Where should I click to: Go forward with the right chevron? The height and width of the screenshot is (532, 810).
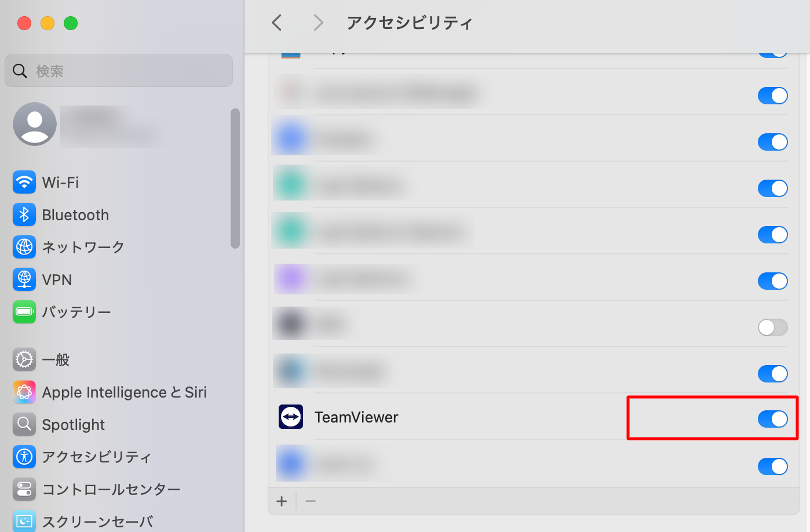pyautogui.click(x=318, y=23)
